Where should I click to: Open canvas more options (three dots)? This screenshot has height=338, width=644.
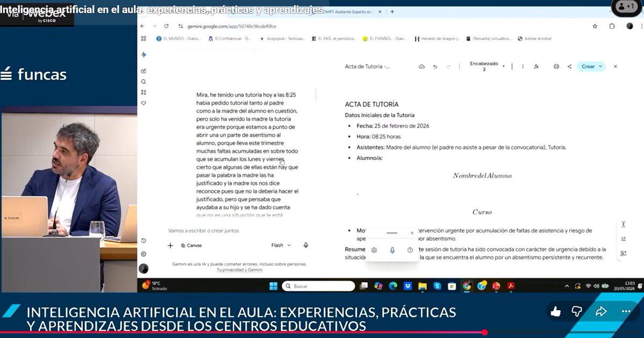tap(523, 67)
